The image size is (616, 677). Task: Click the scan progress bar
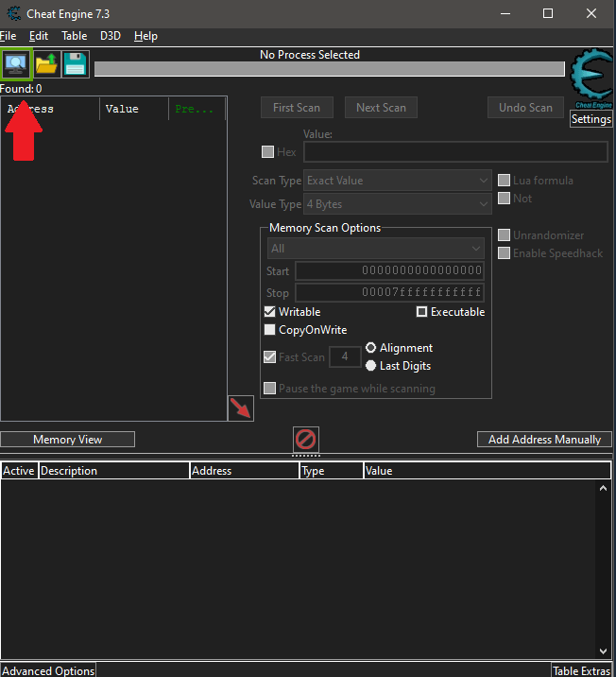[x=330, y=69]
